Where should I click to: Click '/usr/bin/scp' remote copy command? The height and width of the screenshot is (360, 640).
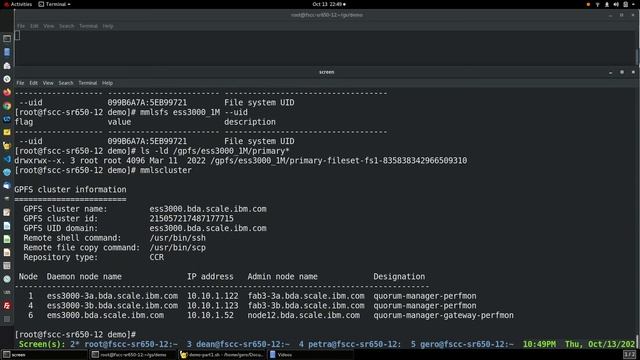click(x=178, y=247)
